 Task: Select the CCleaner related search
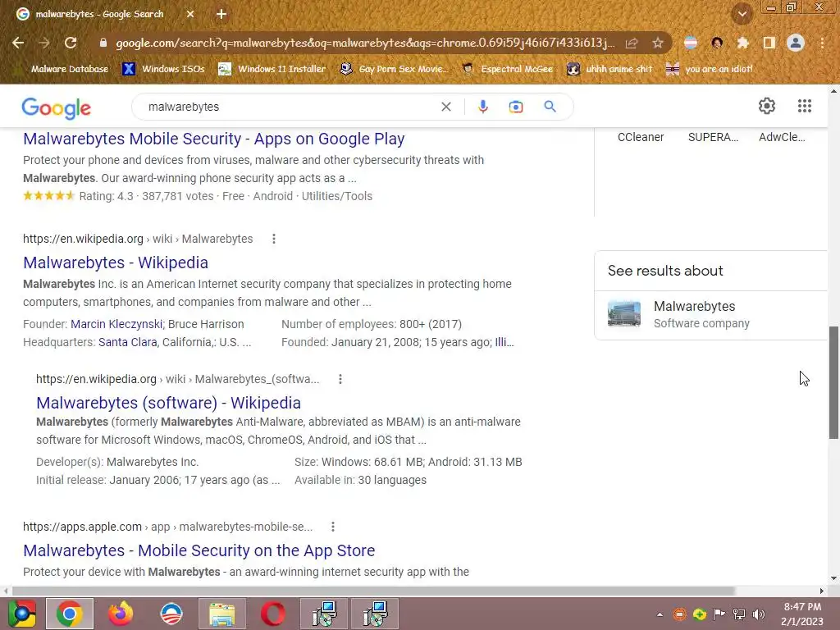tap(641, 137)
